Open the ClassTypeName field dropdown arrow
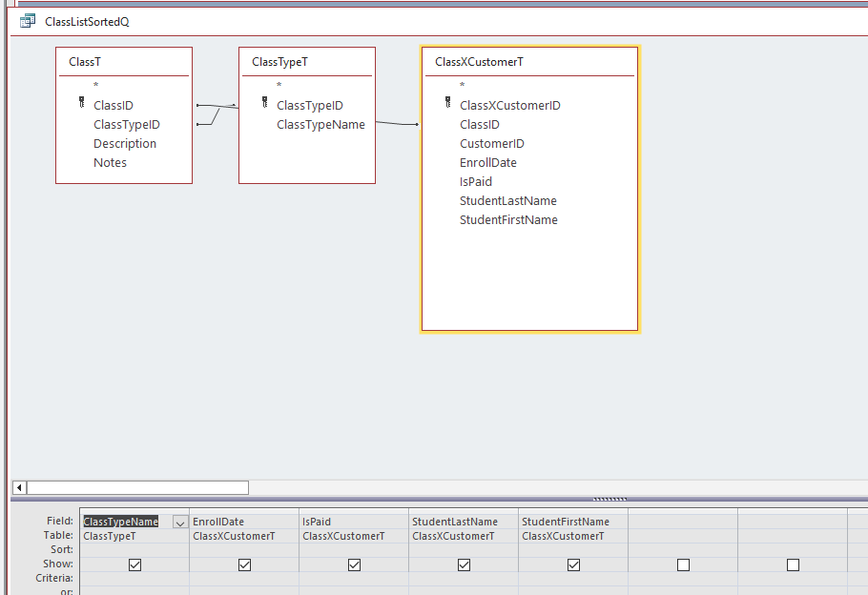 (179, 523)
